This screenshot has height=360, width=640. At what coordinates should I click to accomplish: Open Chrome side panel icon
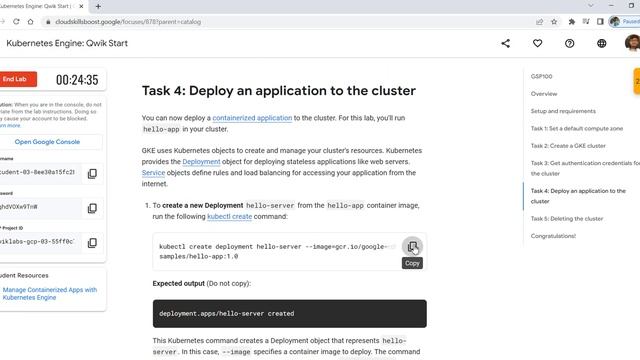[x=600, y=22]
